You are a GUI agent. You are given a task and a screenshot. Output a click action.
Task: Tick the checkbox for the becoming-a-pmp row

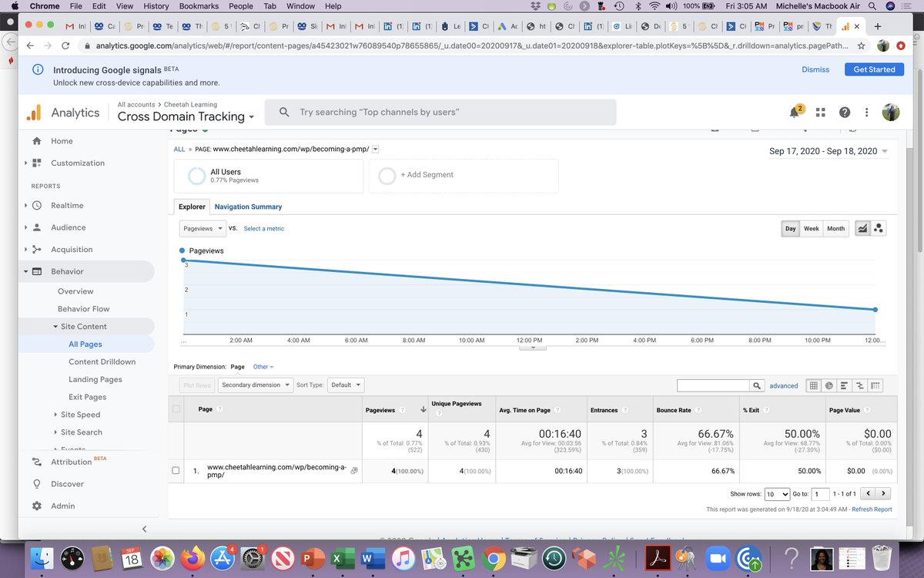click(176, 470)
